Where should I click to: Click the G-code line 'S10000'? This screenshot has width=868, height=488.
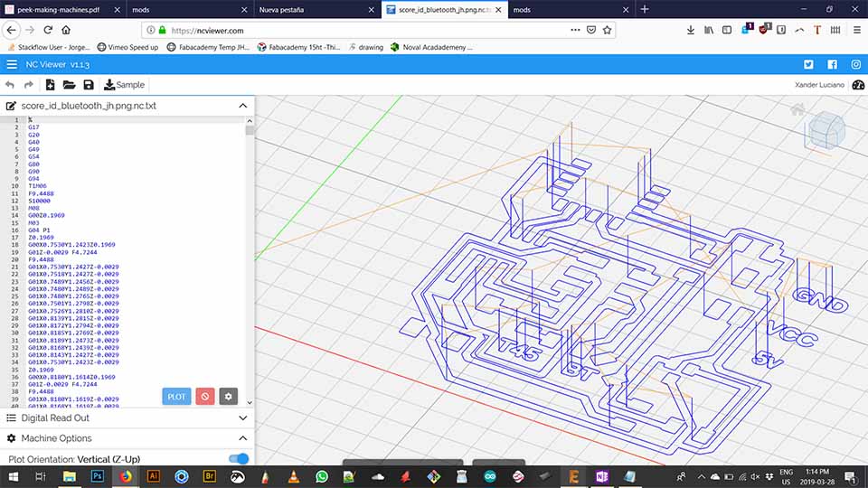point(39,201)
